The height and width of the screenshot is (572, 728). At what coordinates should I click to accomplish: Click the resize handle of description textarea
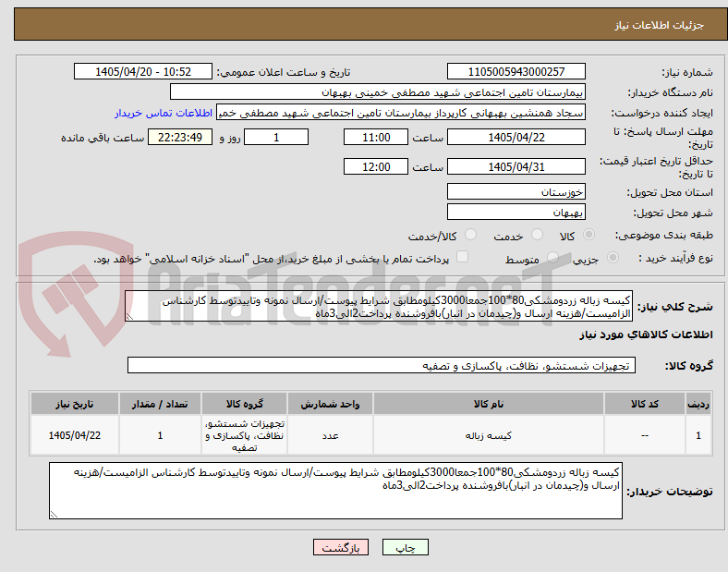[129, 317]
